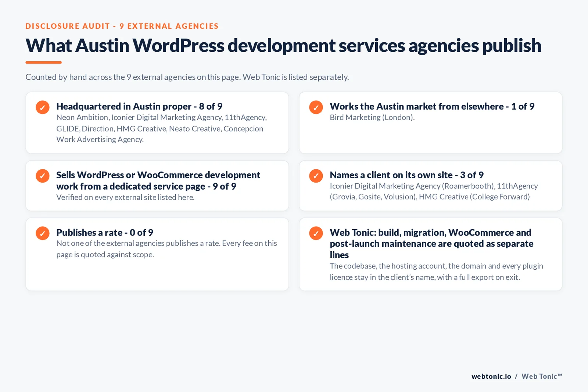Select heading 'Web Tonic: build, migration, WooCommerce'
Screen dimensions: 588x392
point(431,244)
